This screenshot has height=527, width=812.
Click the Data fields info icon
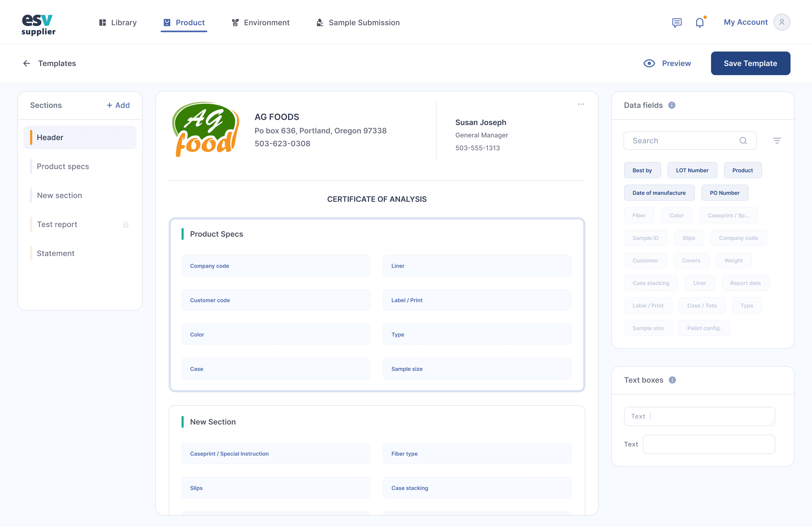point(672,105)
